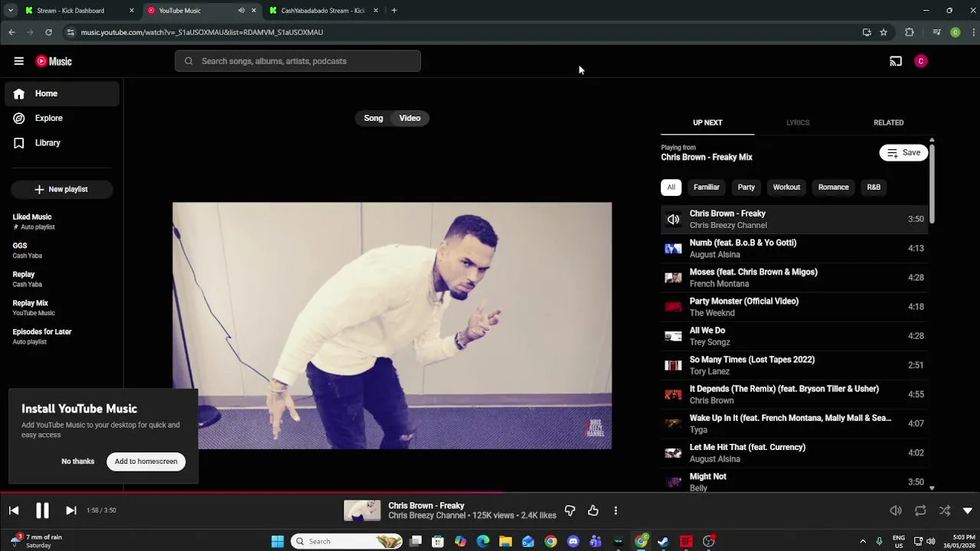Select the Party filter chip

click(x=746, y=187)
